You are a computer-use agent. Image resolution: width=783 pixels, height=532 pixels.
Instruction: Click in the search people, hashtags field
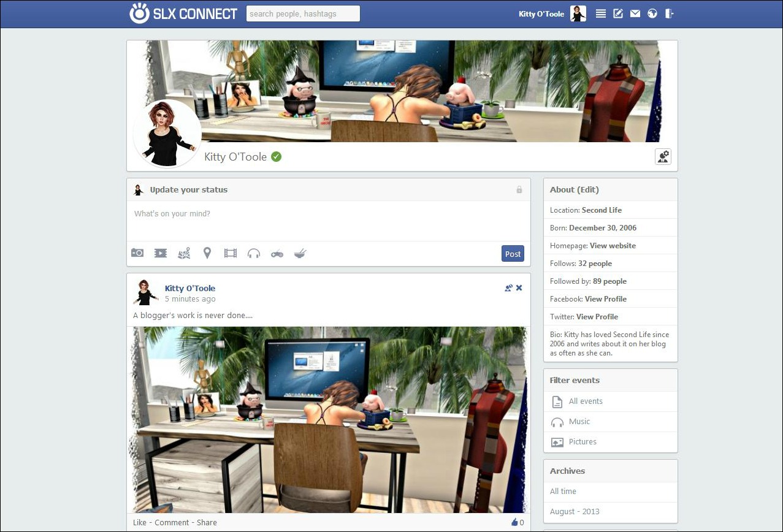pyautogui.click(x=303, y=13)
